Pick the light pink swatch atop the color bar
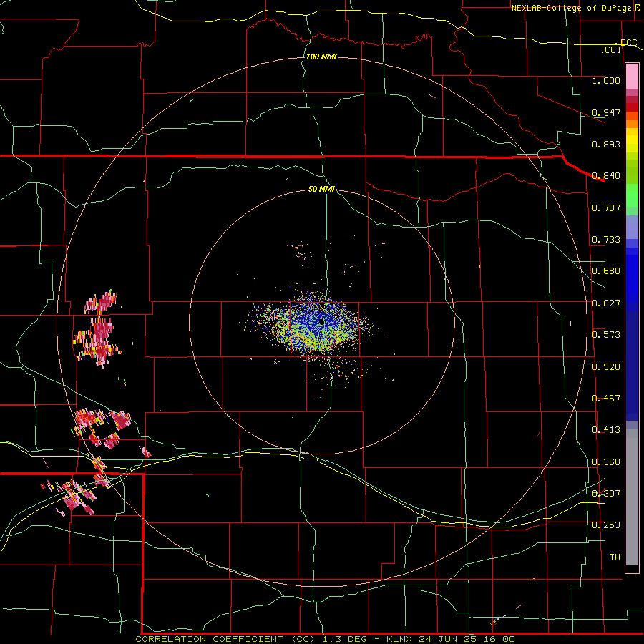 pos(632,76)
